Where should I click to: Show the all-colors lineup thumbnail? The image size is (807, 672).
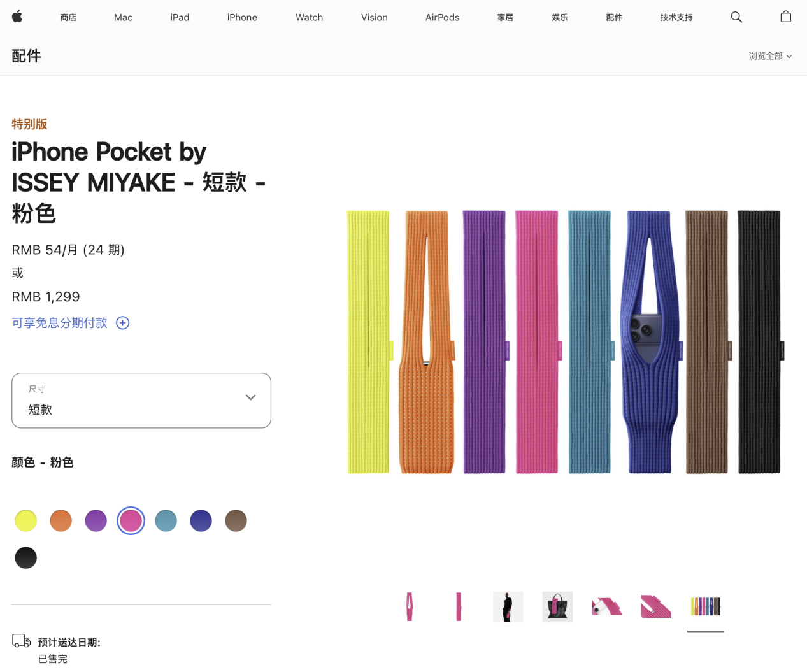(x=705, y=606)
